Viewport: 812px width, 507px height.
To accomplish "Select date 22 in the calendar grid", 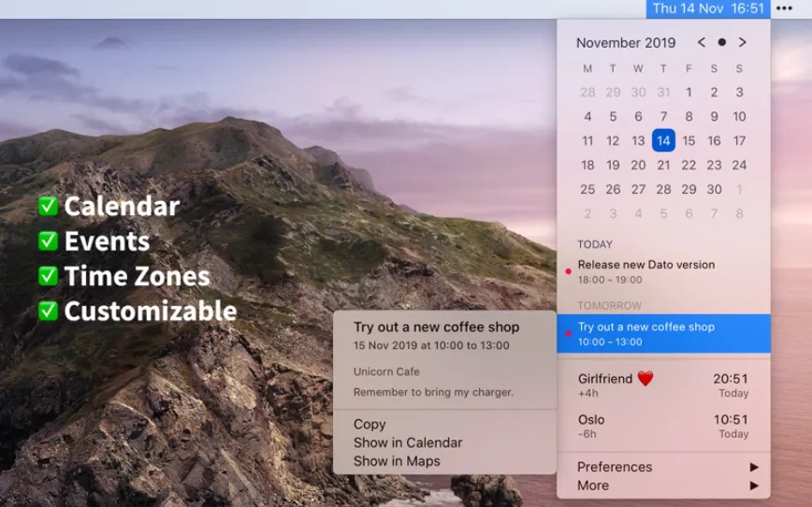I will pos(689,166).
